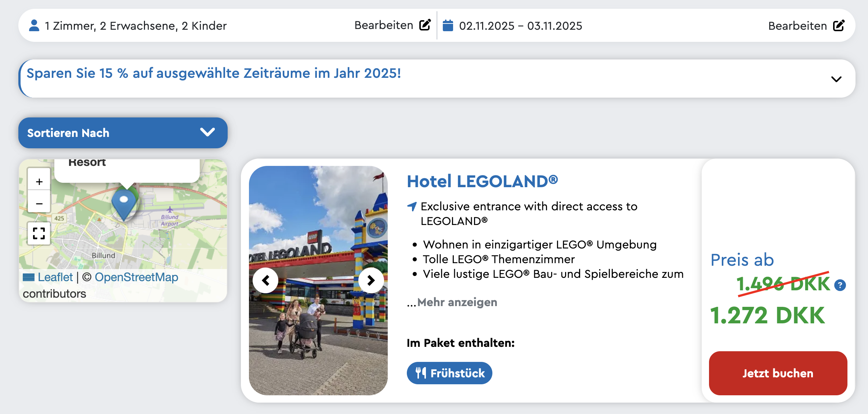The width and height of the screenshot is (868, 414).
Task: Expand the 15 % savings offer banner
Action: (836, 79)
